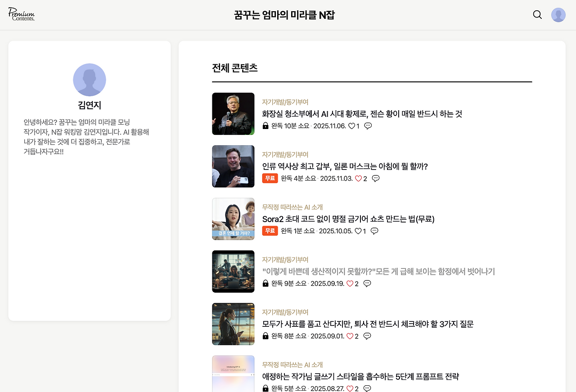Screen dimensions: 576x392
Task: Click the 완독 4분 소요 reading time
Action: point(298,178)
